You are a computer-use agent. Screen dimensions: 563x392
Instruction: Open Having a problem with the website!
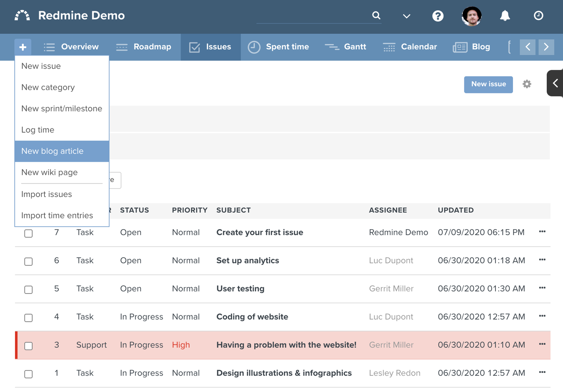click(x=286, y=345)
